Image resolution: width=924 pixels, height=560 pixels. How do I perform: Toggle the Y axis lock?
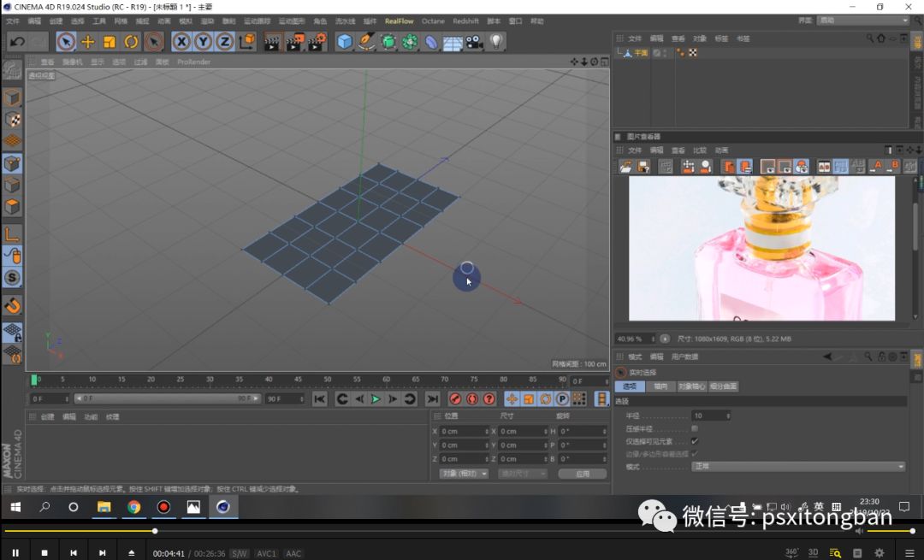point(203,41)
